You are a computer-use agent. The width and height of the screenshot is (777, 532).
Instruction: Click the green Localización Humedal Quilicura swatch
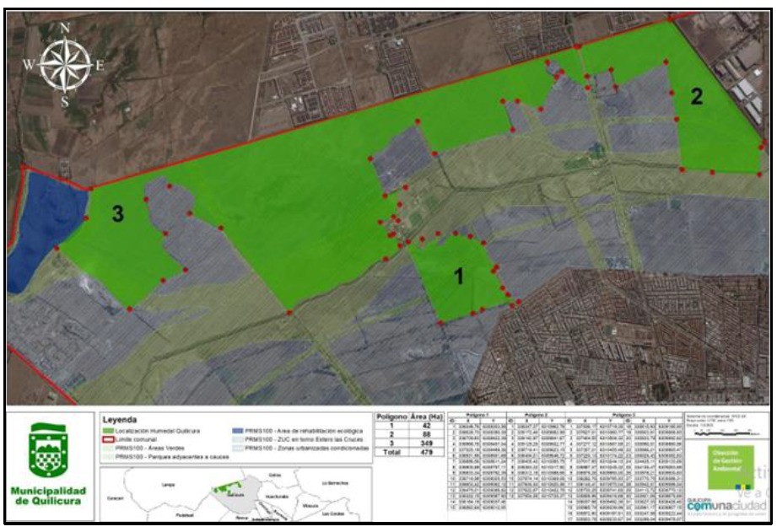click(x=107, y=429)
